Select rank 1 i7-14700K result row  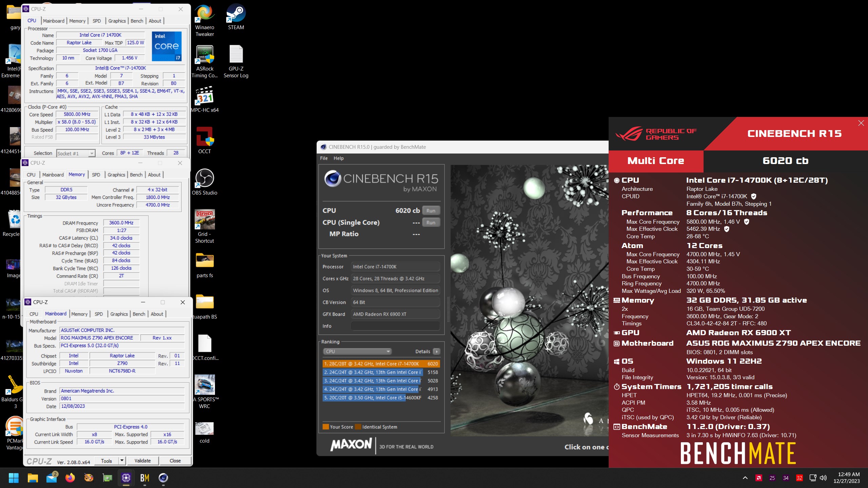pos(381,364)
